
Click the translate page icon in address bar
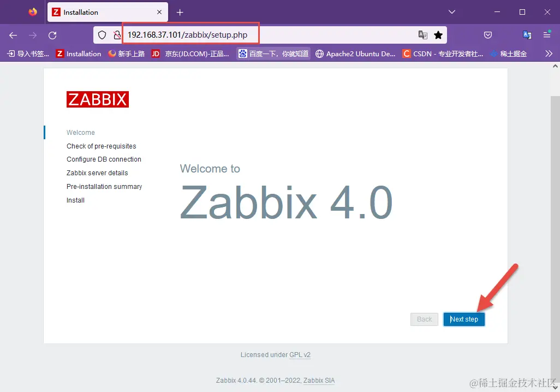423,34
